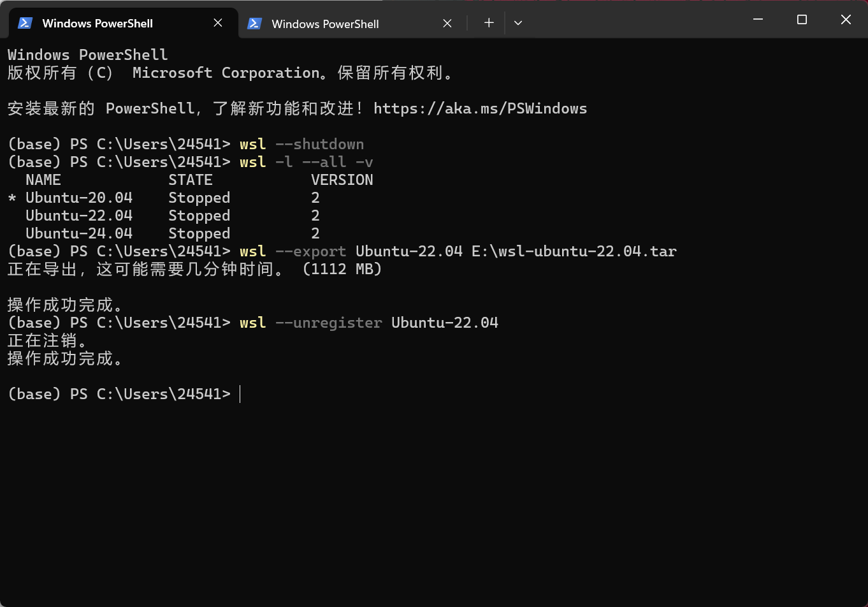Close the first Windows PowerShell tab
The height and width of the screenshot is (607, 868).
(x=218, y=23)
